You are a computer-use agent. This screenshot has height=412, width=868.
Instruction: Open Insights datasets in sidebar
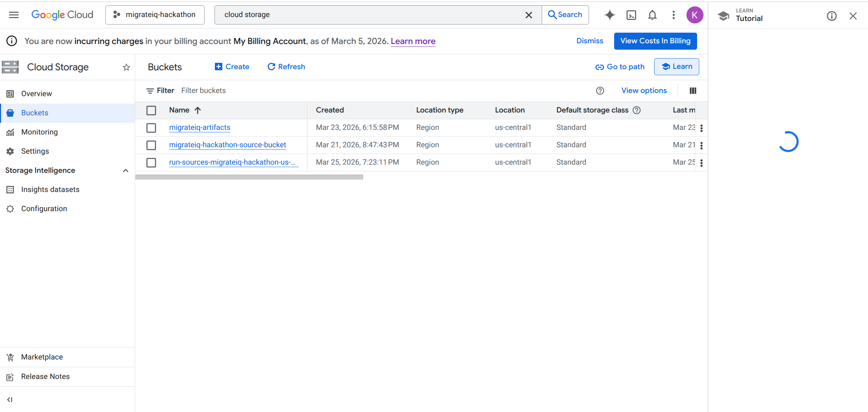click(50, 189)
